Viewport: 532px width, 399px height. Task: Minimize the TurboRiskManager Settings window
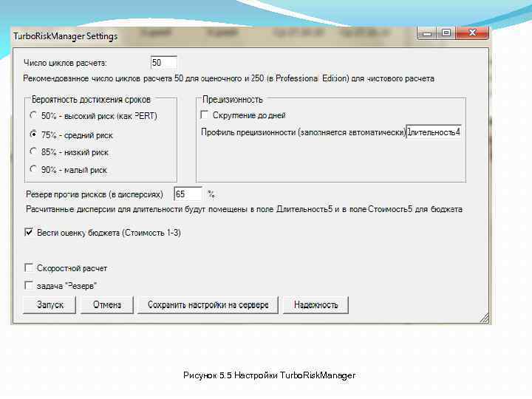pos(427,33)
